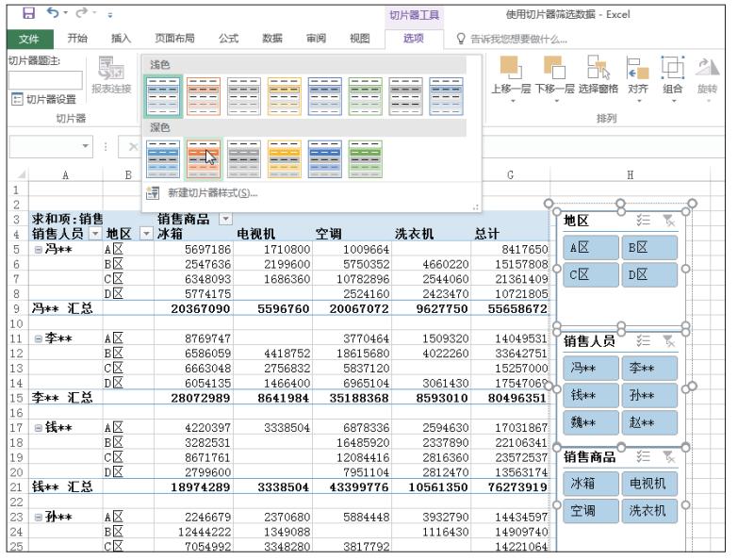
Task: Collapse the 钱** group
Action: tap(38, 428)
